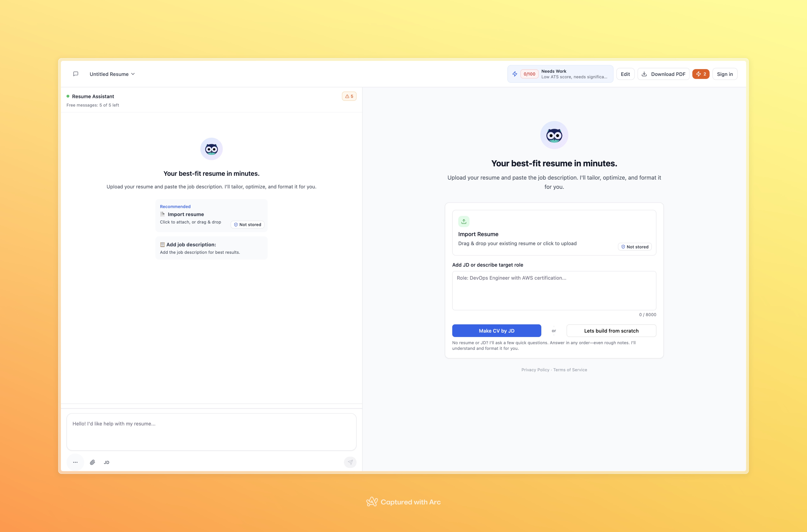This screenshot has height=532, width=807.
Task: Open the orange lightning credits badge showing 2
Action: [701, 74]
